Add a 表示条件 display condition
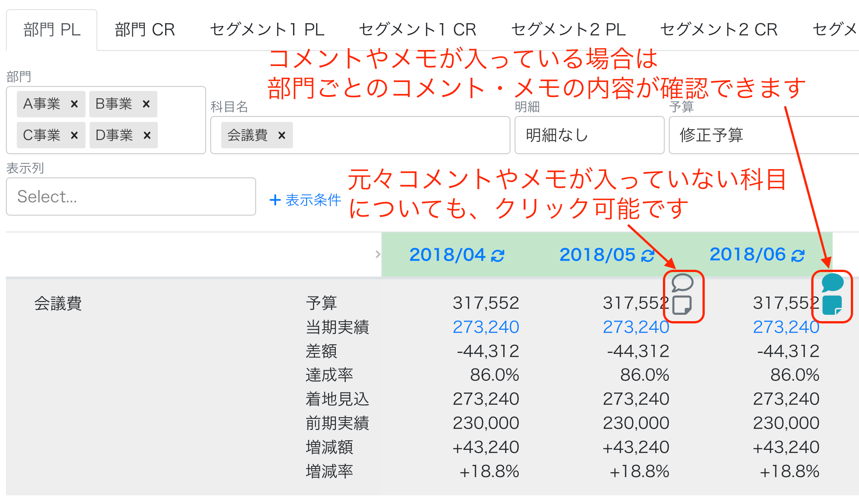Screen dimensions: 859x504 pos(305,200)
